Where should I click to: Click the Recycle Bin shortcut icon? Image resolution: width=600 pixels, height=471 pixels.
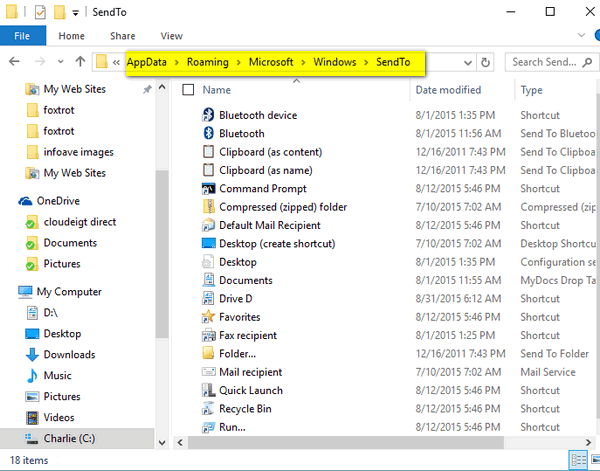208,409
